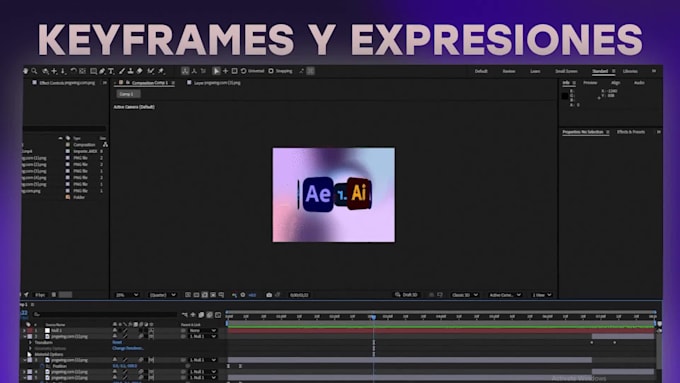Expand the Transform property group
The width and height of the screenshot is (680, 383).
click(x=30, y=342)
